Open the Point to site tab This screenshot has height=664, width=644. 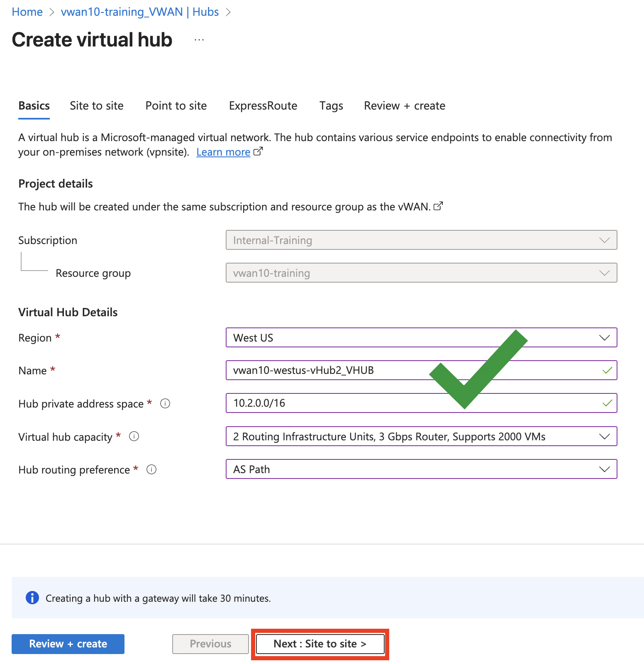click(x=176, y=106)
